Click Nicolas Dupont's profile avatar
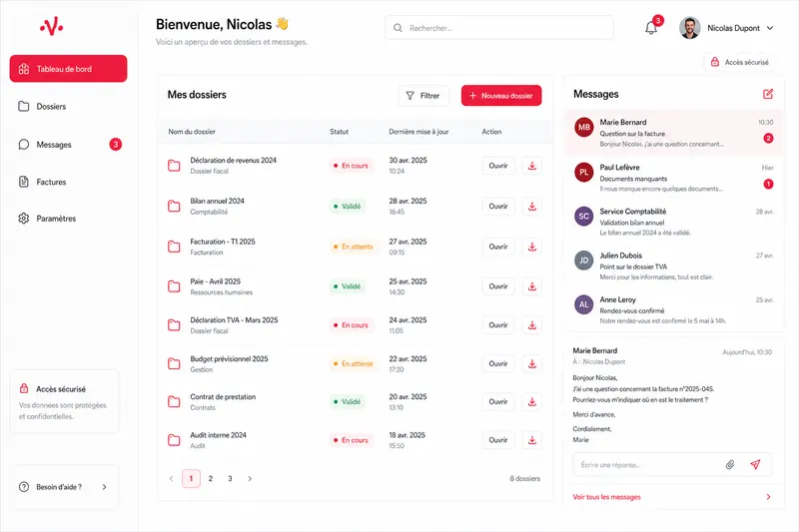 [689, 28]
